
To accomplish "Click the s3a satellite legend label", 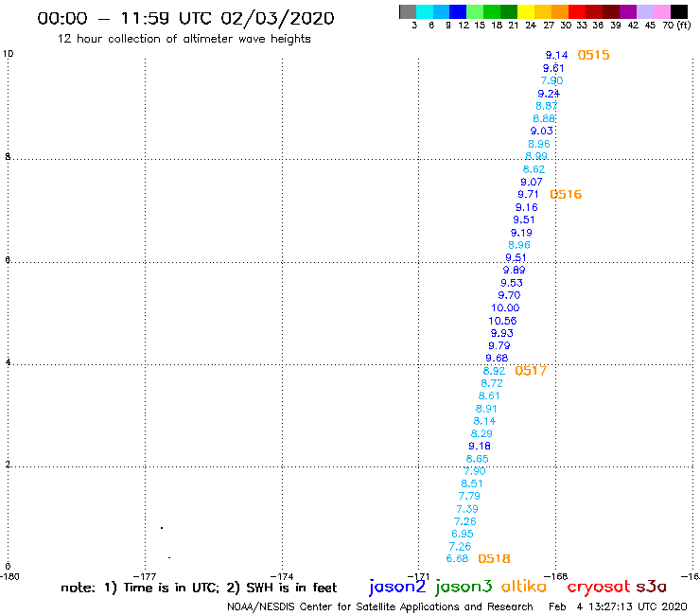I will pos(652,588).
